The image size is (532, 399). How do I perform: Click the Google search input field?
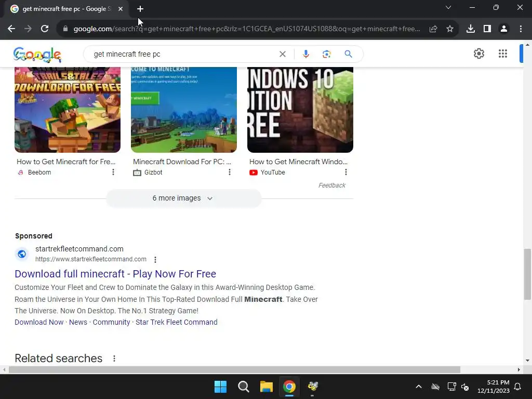(183, 54)
